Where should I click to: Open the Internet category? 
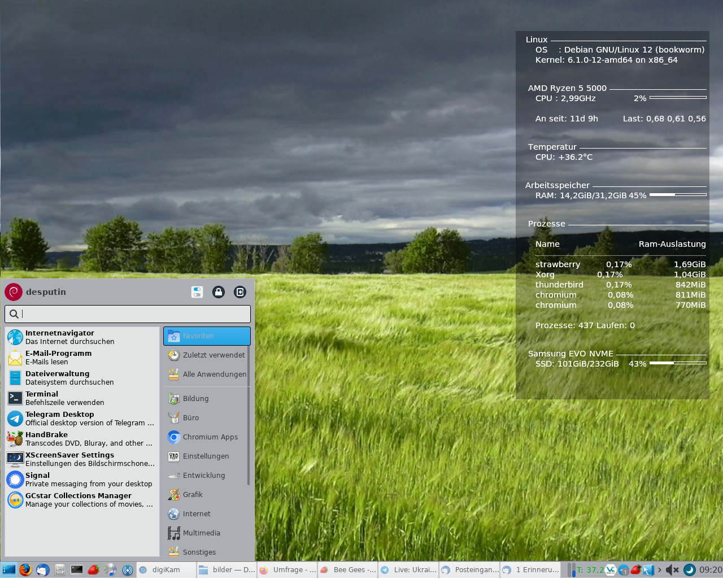[207, 514]
